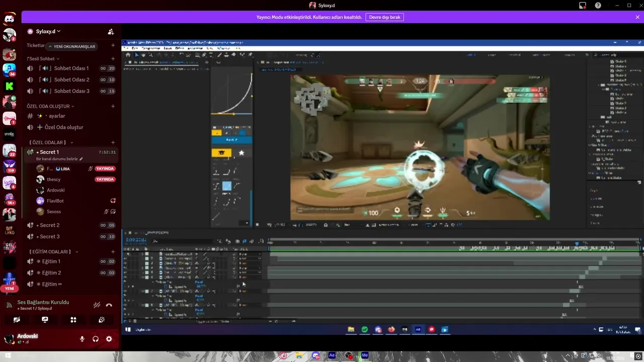
Task: Open the VYRE server icon
Action: click(x=9, y=134)
